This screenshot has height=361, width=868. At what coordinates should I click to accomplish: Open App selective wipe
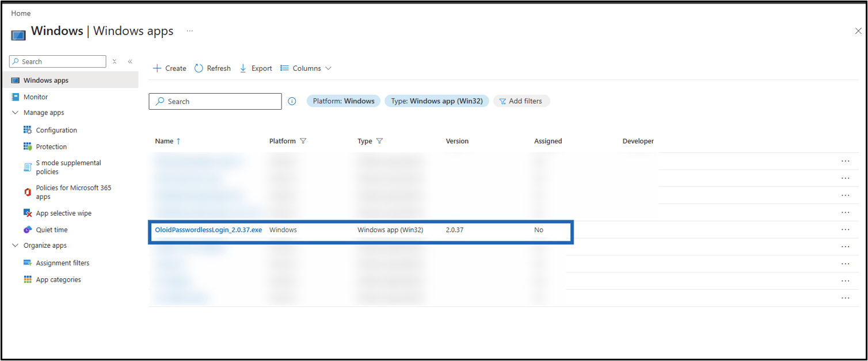[x=64, y=213]
